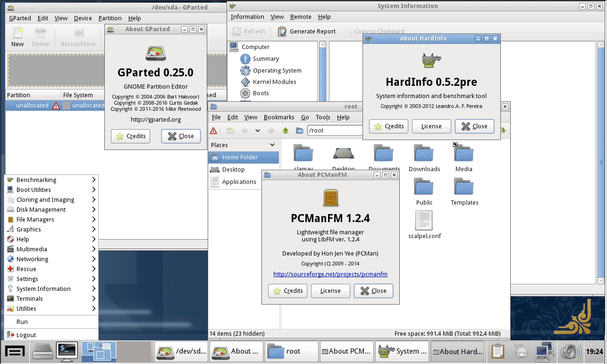The image size is (607, 364).
Task: Click the red warning icon in PCManFM toolbar
Action: click(x=213, y=131)
